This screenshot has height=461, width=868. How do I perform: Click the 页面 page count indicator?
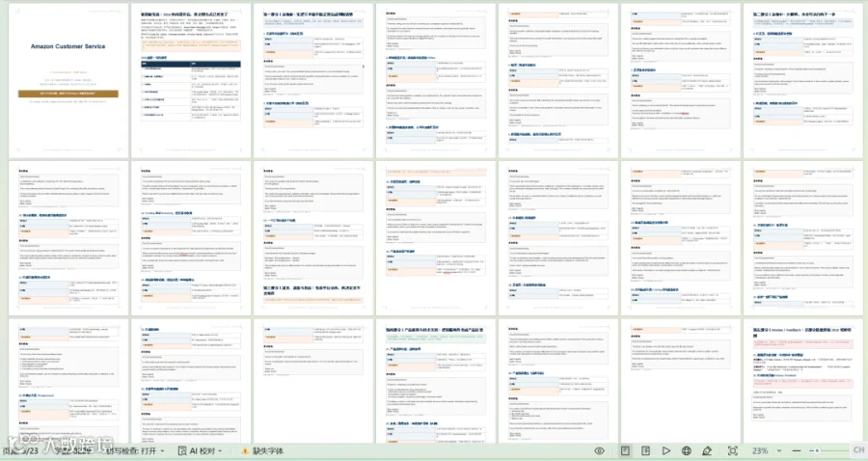(x=20, y=451)
